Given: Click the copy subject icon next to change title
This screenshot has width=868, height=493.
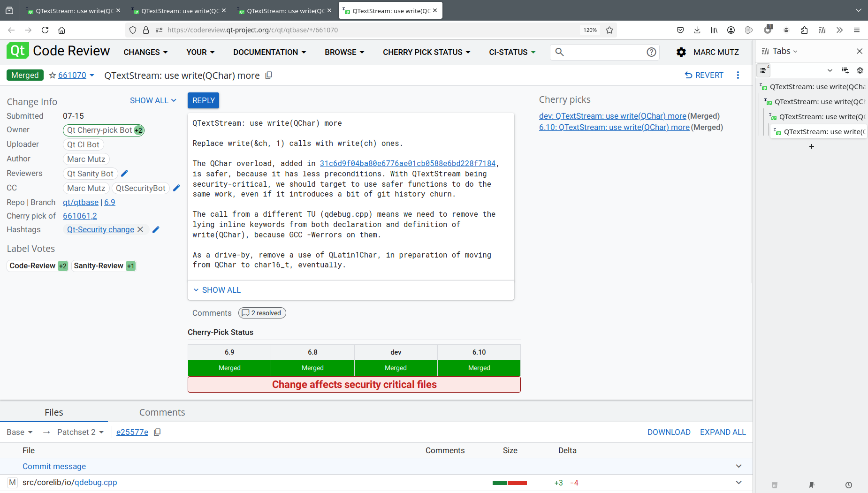Looking at the screenshot, I should coord(269,76).
